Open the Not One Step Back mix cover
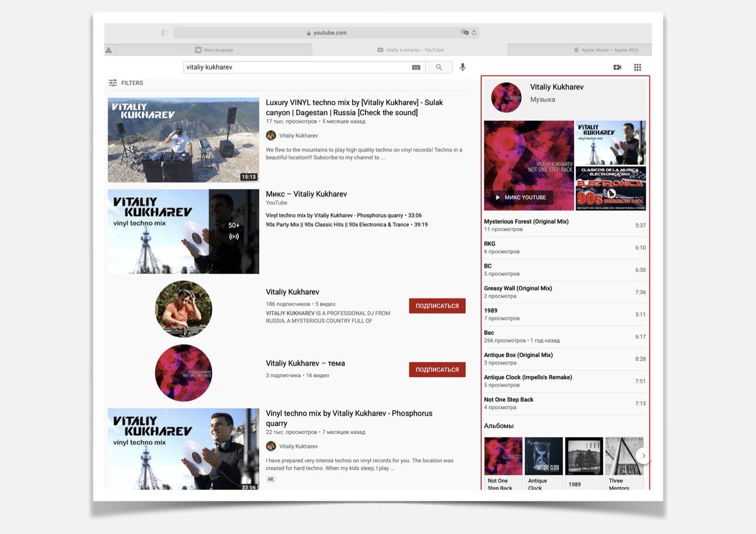 click(x=529, y=166)
